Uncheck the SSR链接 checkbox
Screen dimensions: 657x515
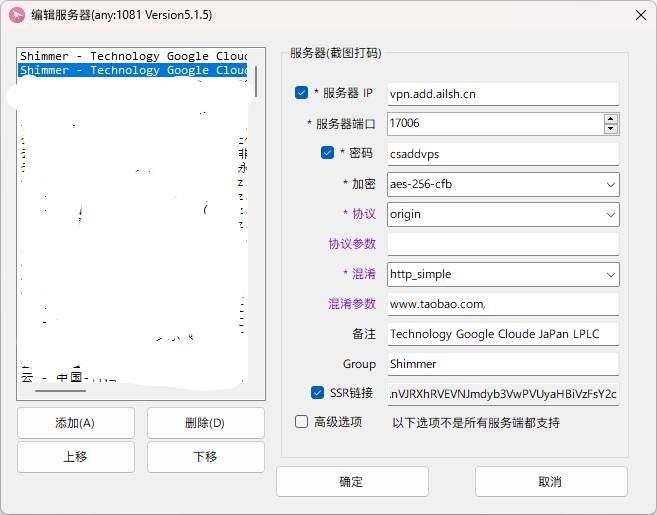tap(318, 393)
